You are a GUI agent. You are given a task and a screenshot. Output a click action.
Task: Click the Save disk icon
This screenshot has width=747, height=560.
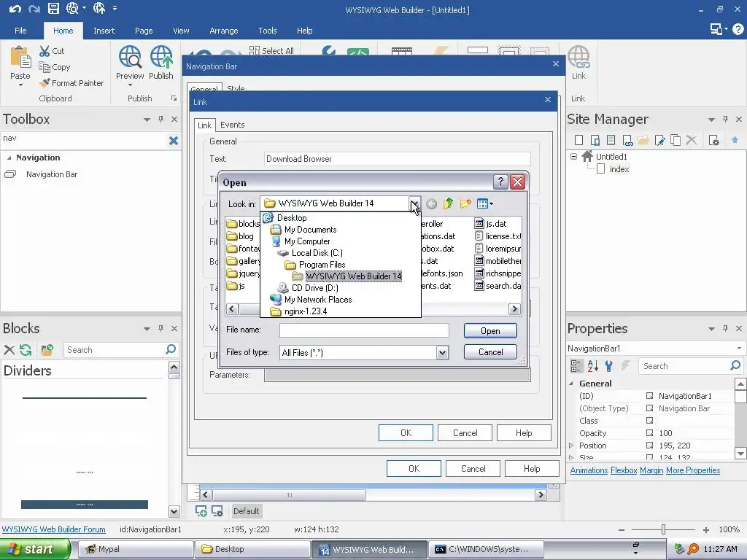point(53,8)
